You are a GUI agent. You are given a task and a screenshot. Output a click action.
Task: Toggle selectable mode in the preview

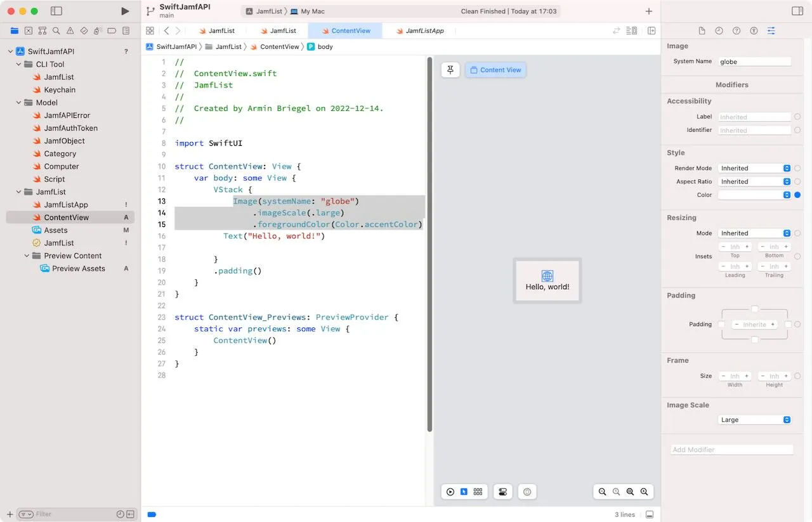tap(464, 492)
